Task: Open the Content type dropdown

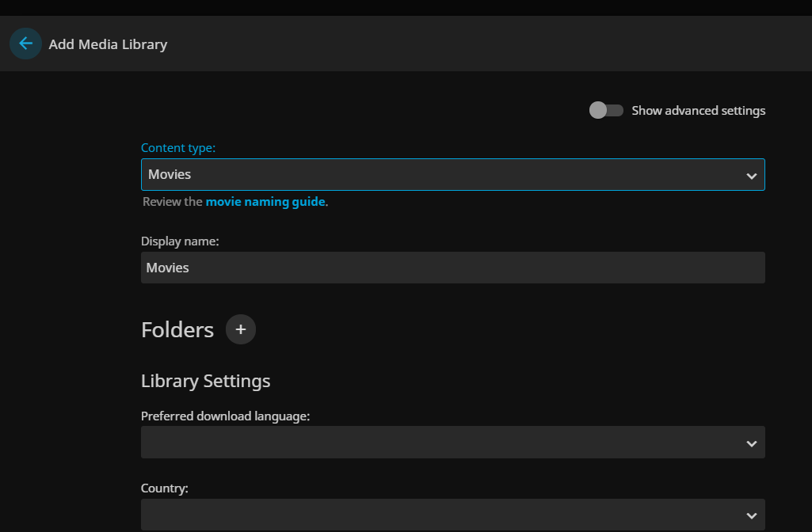Action: [452, 174]
